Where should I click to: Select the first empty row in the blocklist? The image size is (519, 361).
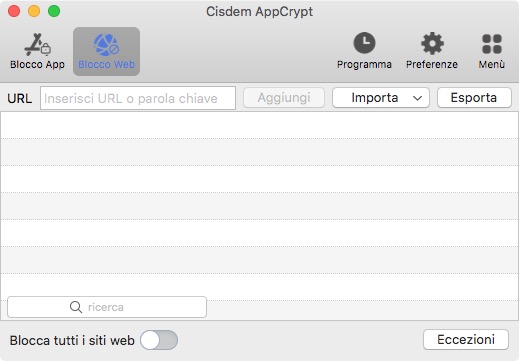point(259,125)
